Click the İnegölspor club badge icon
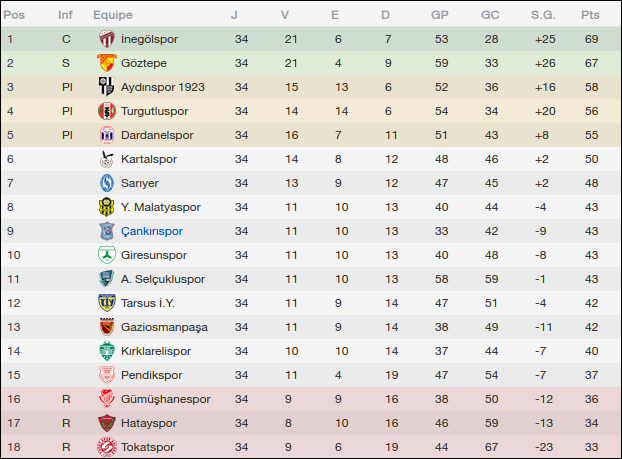 pyautogui.click(x=106, y=39)
